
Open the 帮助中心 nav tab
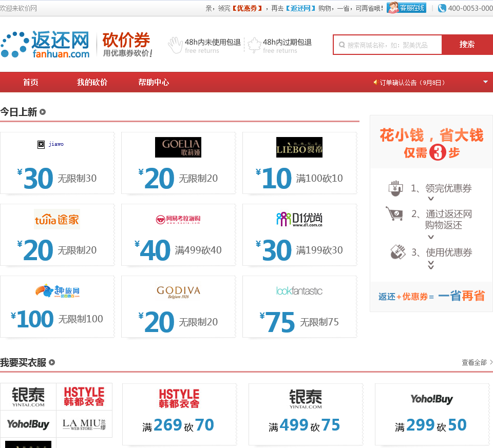pyautogui.click(x=154, y=82)
